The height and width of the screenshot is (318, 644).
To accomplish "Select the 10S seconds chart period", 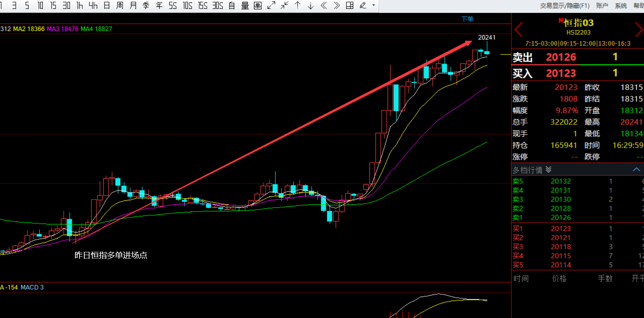I will pyautogui.click(x=188, y=6).
